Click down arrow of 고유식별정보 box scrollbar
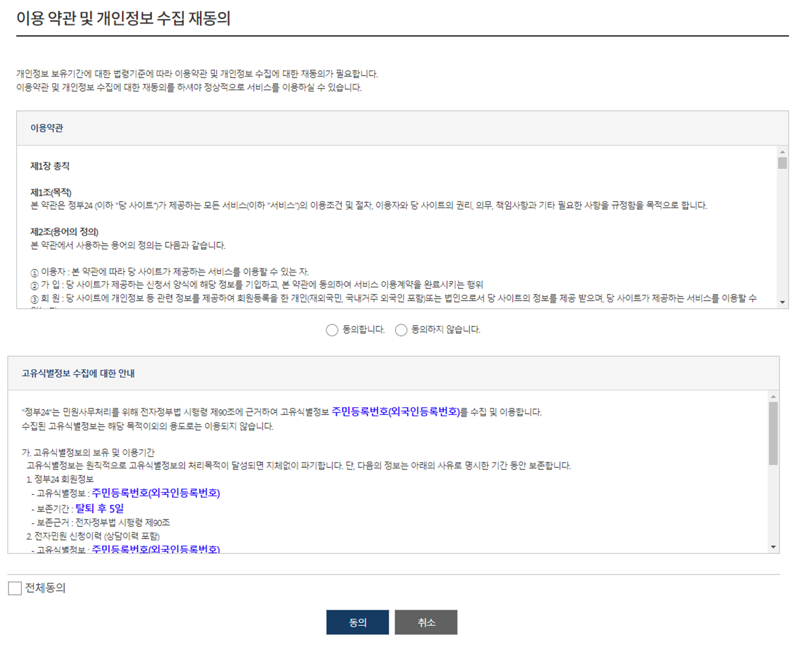 [x=773, y=547]
